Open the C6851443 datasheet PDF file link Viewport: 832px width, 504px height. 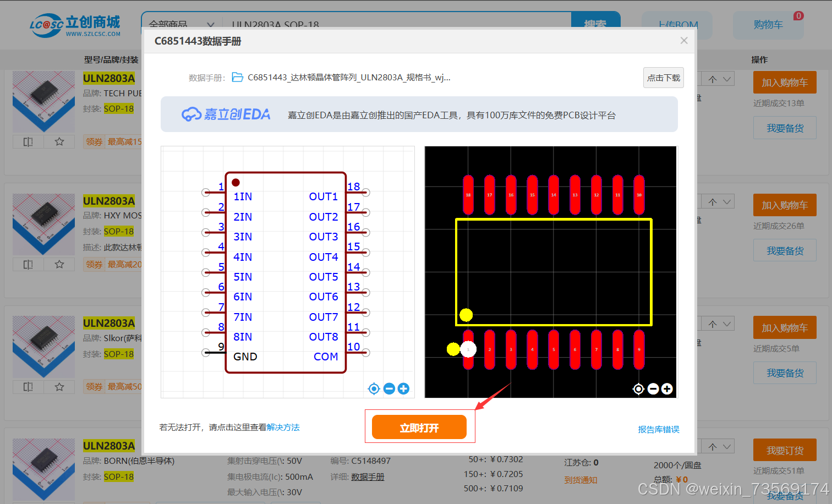tap(349, 78)
